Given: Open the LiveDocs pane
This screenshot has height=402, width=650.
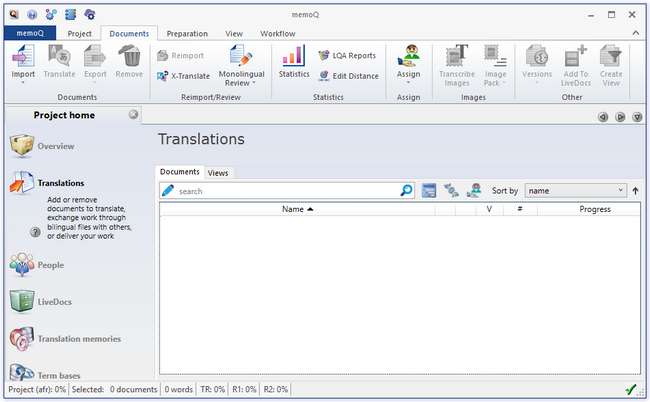Looking at the screenshot, I should [x=41, y=302].
